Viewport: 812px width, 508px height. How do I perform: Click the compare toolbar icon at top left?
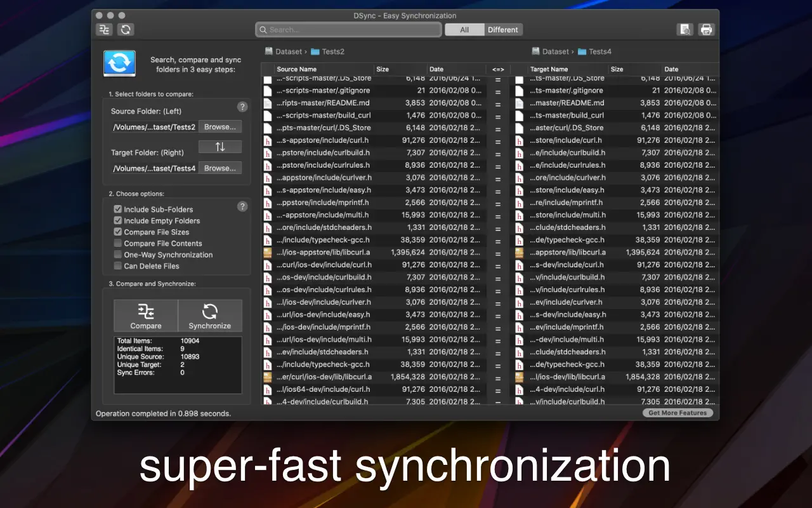[105, 29]
